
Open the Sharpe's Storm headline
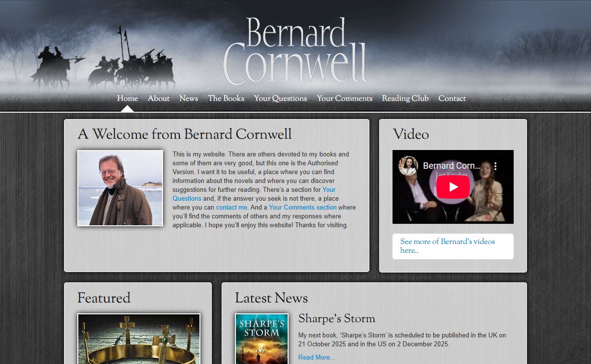[337, 319]
